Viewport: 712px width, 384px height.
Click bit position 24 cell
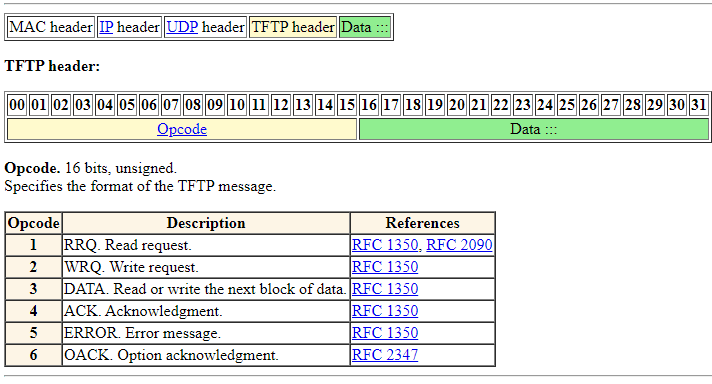[545, 105]
